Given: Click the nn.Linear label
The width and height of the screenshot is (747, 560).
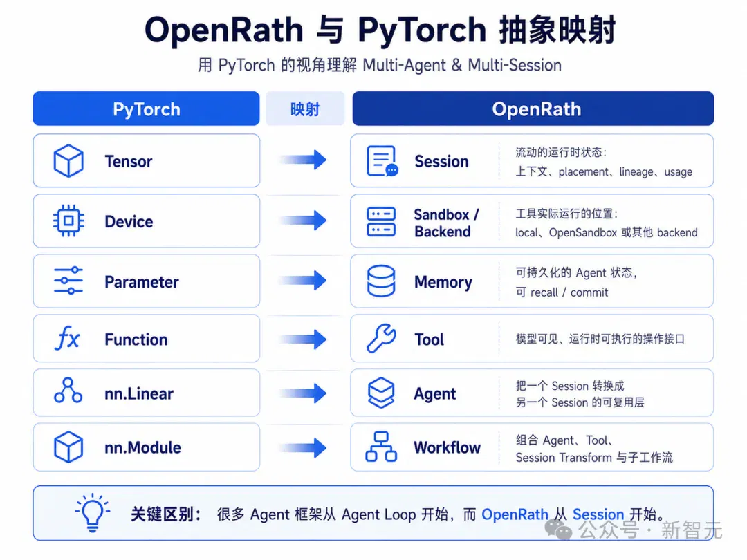Looking at the screenshot, I should click(138, 394).
